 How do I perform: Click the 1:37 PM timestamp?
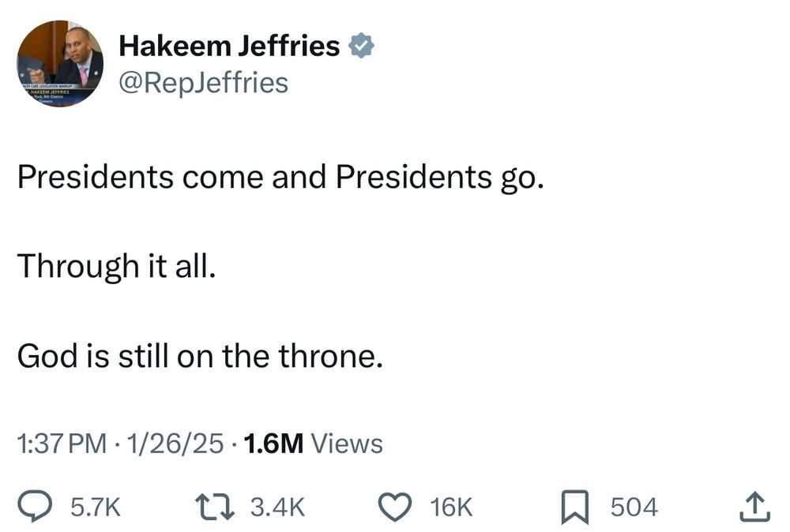62,444
